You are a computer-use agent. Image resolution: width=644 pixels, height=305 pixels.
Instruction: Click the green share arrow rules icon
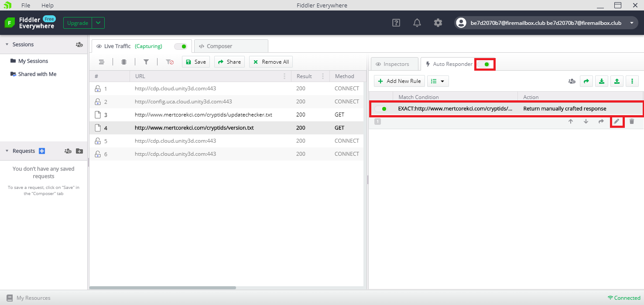click(x=586, y=81)
